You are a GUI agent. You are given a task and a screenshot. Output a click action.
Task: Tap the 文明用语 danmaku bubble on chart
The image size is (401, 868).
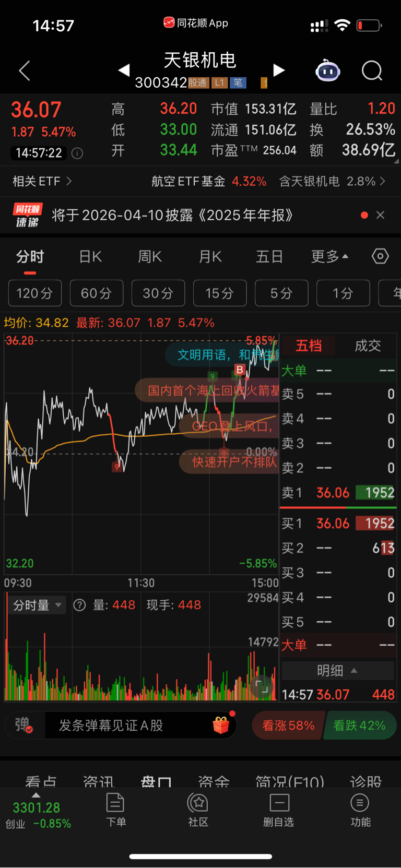[223, 355]
